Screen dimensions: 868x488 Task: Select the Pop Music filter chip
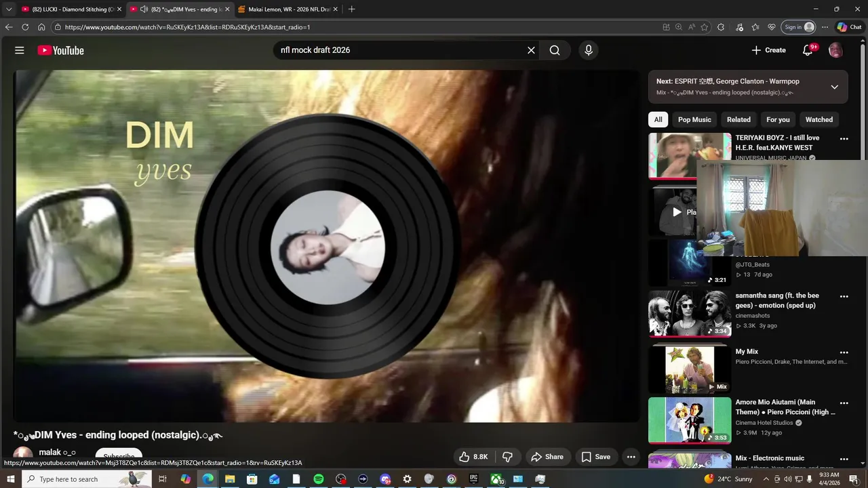(x=694, y=120)
